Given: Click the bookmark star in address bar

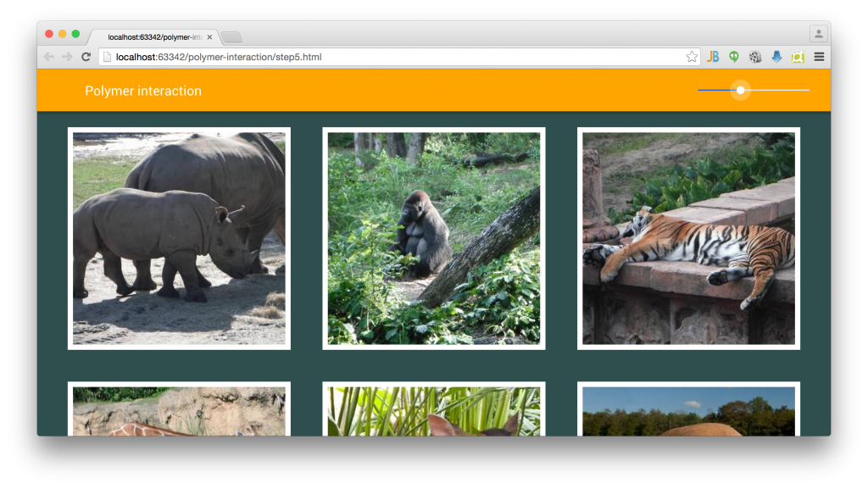Looking at the screenshot, I should pyautogui.click(x=692, y=57).
